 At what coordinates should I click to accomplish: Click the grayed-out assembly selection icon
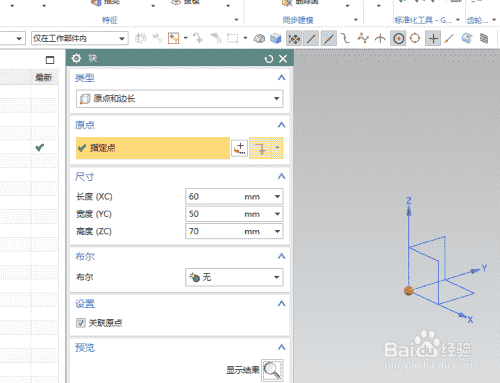tap(140, 39)
